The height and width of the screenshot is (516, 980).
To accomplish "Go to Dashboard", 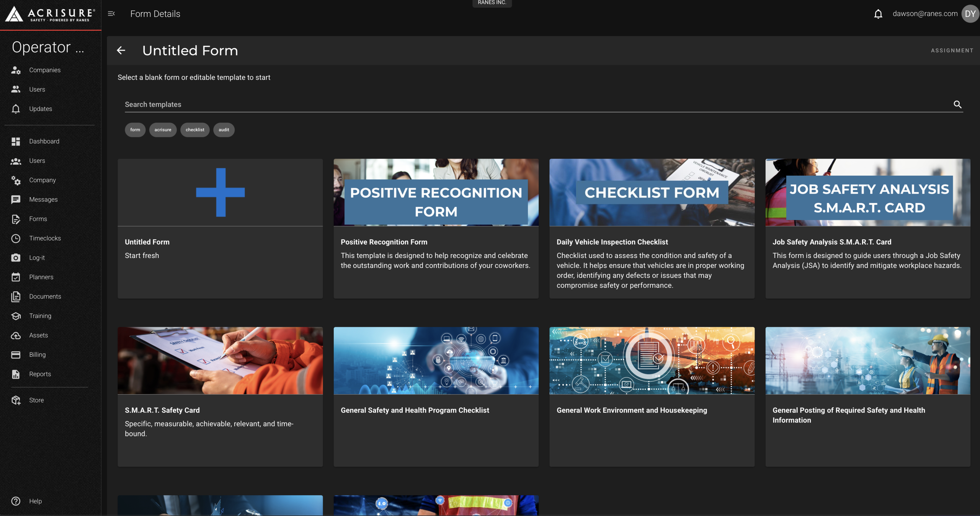I will tap(44, 141).
